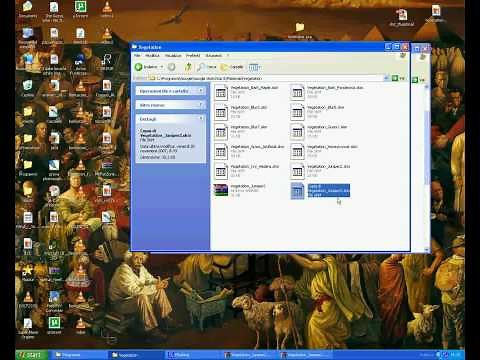
Task: Expand the address bar dropdown arrow
Action: (x=386, y=78)
